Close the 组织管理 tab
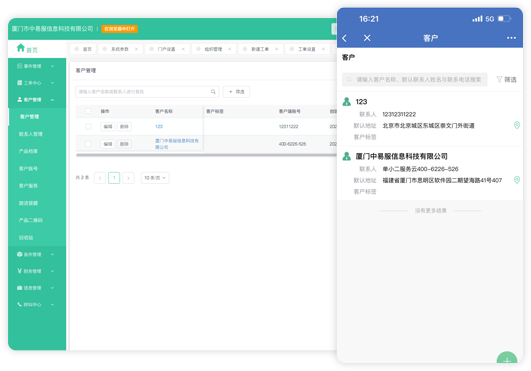The width and height of the screenshot is (531, 371). tap(230, 49)
